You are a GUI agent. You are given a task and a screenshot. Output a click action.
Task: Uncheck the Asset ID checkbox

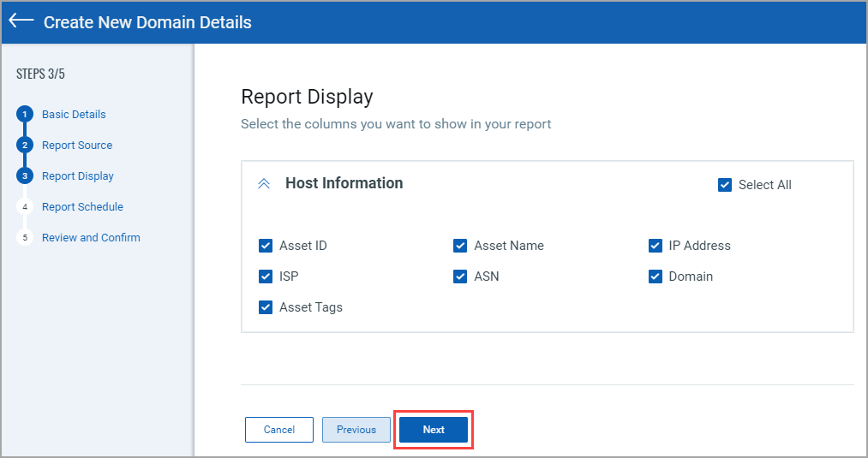pyautogui.click(x=266, y=246)
